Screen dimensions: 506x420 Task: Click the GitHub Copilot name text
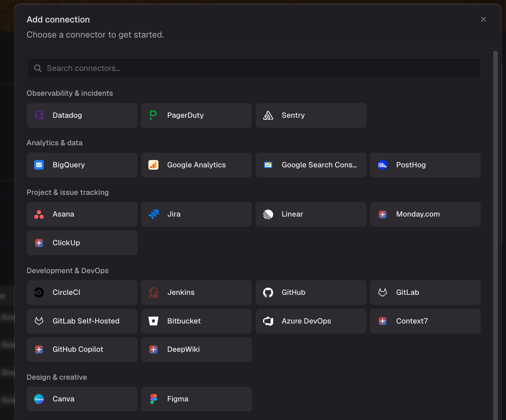click(78, 349)
